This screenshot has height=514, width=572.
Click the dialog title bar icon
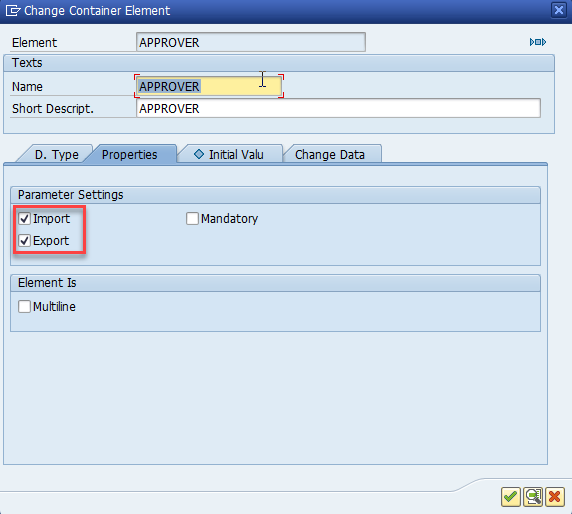(x=13, y=11)
